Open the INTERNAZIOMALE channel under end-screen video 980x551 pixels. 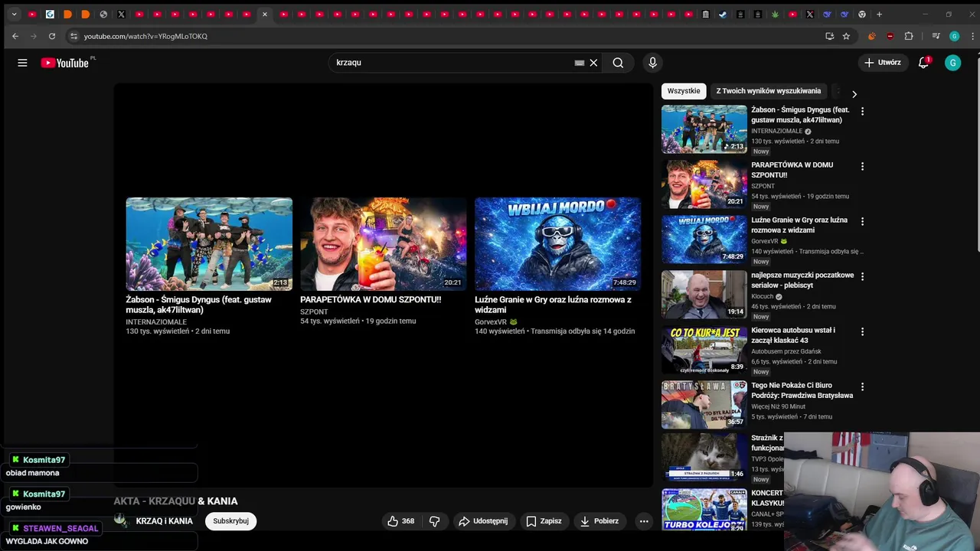click(156, 322)
